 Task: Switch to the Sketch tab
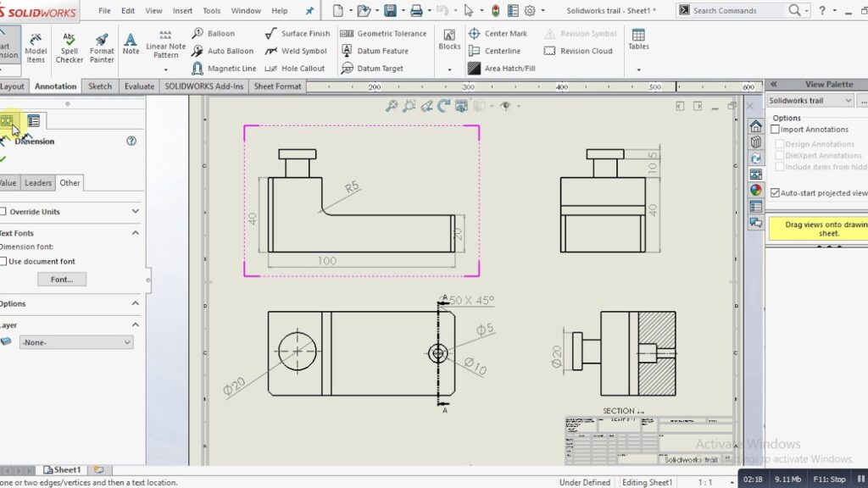(100, 86)
